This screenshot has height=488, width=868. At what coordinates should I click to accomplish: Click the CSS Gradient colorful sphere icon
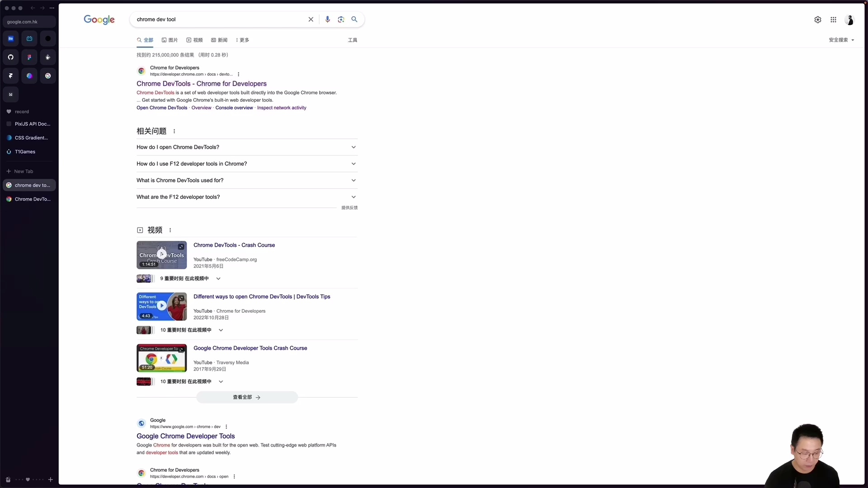point(29,75)
